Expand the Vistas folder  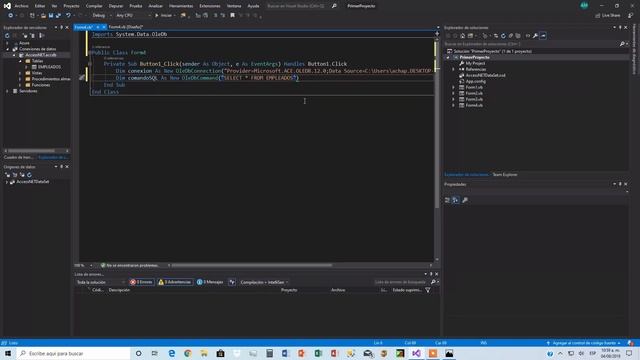(20, 73)
